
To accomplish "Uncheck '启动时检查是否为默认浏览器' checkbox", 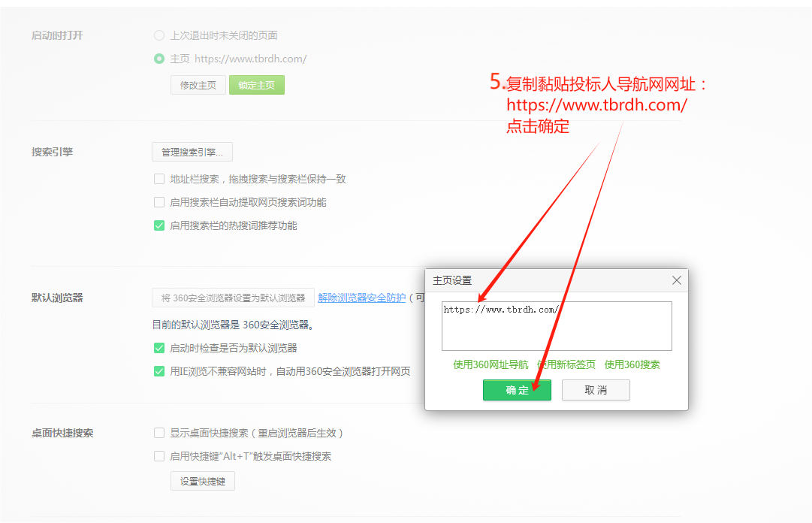I will (159, 348).
